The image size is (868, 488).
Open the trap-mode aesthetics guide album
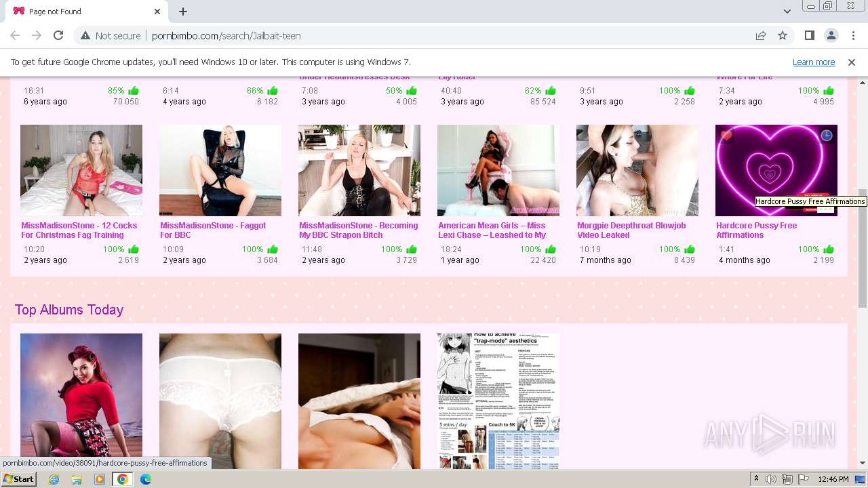[498, 401]
